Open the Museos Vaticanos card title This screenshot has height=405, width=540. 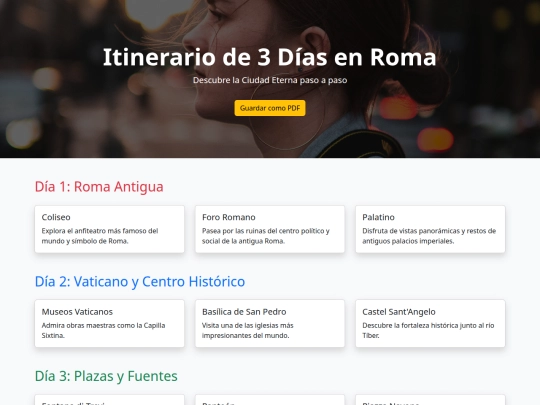77,312
